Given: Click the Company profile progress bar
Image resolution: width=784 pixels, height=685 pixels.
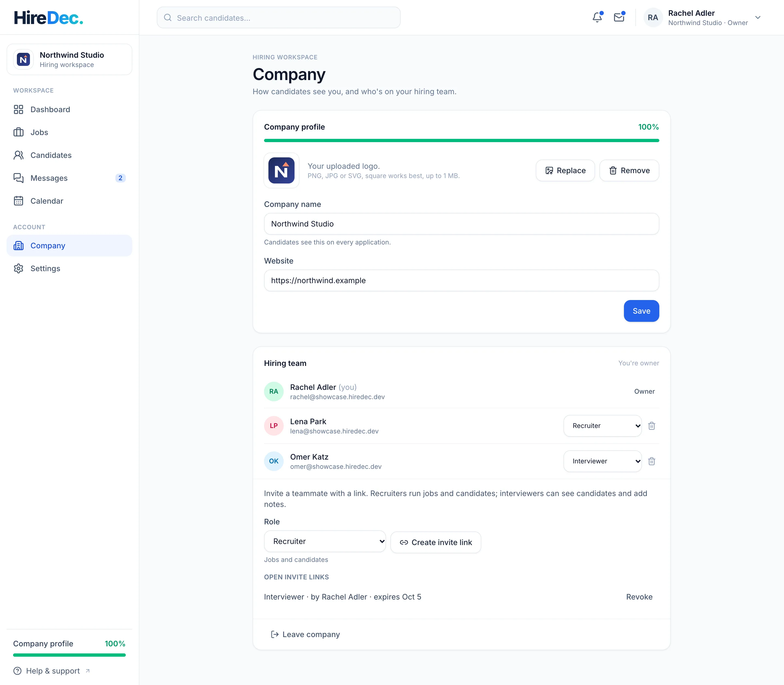Looking at the screenshot, I should [x=461, y=141].
